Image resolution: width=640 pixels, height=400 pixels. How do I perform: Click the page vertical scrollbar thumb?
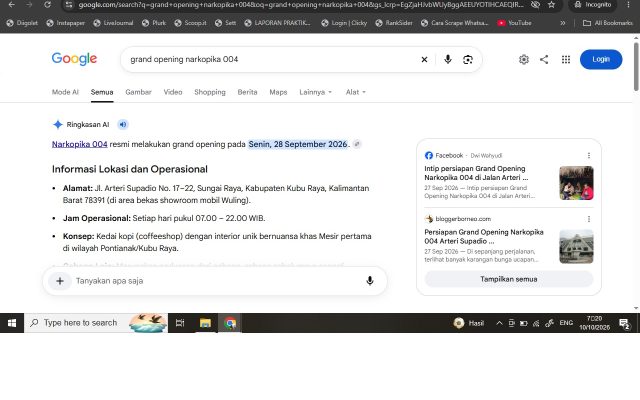636,67
